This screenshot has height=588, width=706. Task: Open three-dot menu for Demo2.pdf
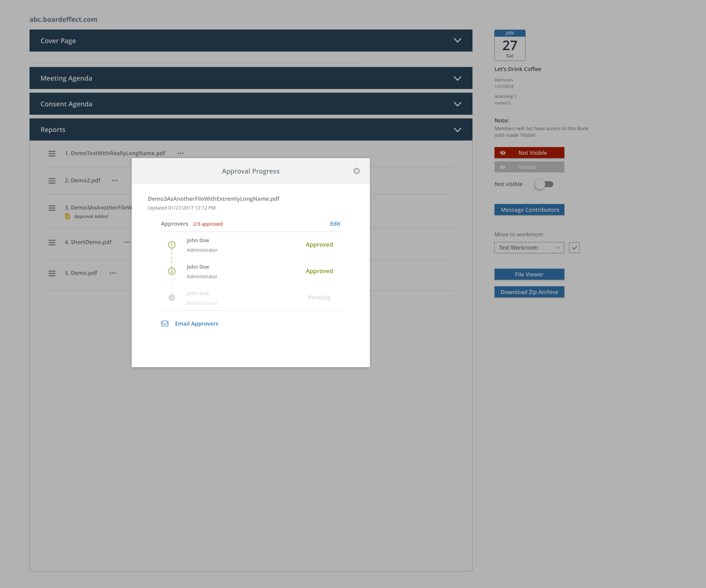[x=115, y=180]
